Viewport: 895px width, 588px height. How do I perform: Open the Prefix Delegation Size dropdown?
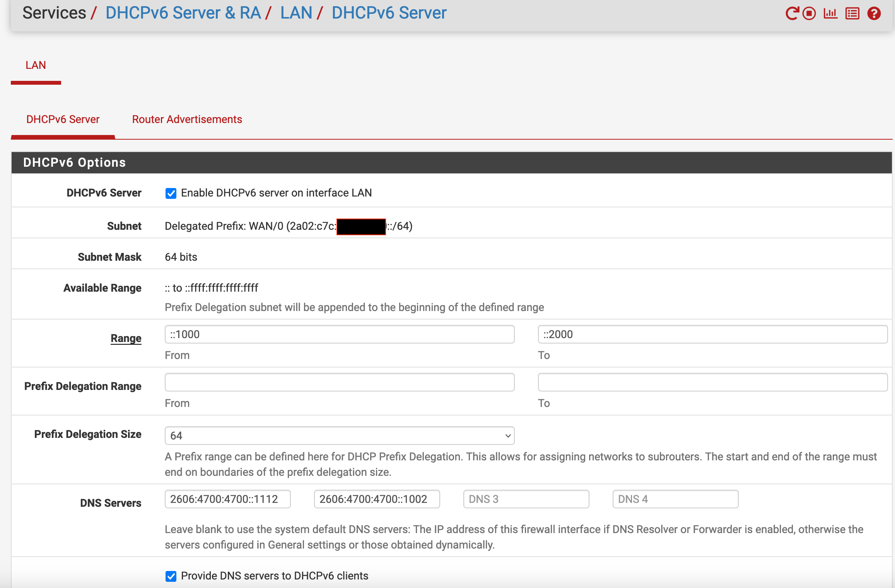340,436
